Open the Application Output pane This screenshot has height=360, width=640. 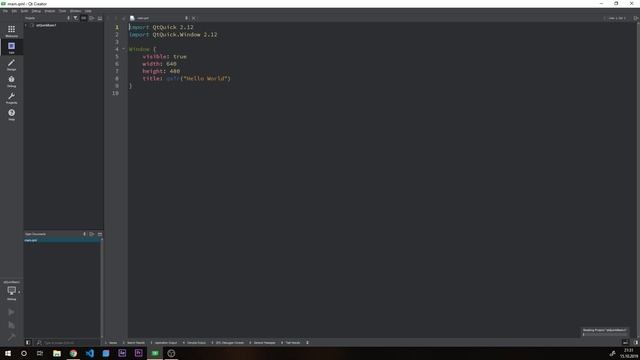164,342
